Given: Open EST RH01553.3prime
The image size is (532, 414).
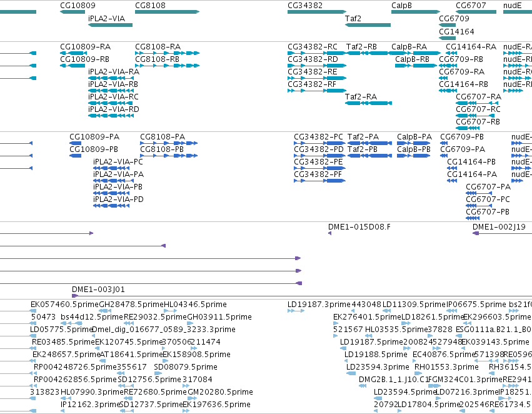Looking at the screenshot, I should click(x=446, y=367).
